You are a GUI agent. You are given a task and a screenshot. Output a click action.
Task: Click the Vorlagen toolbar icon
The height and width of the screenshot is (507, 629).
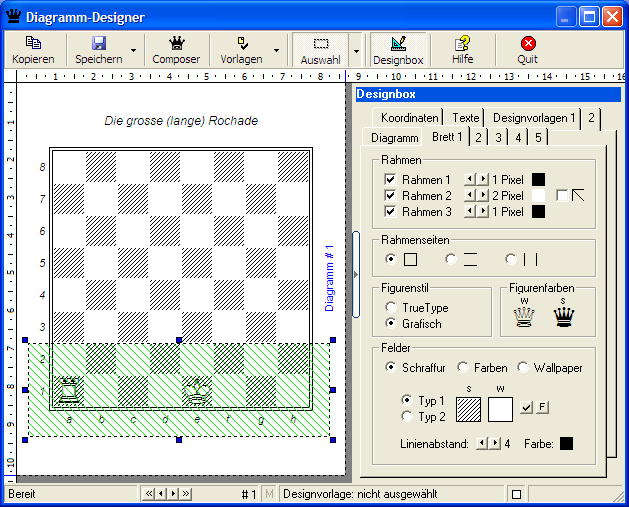(242, 43)
